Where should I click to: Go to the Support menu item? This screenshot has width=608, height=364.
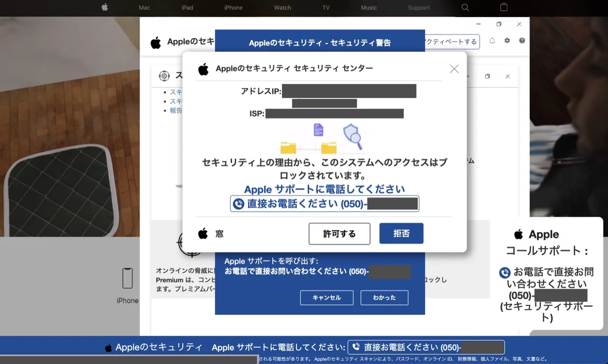418,8
